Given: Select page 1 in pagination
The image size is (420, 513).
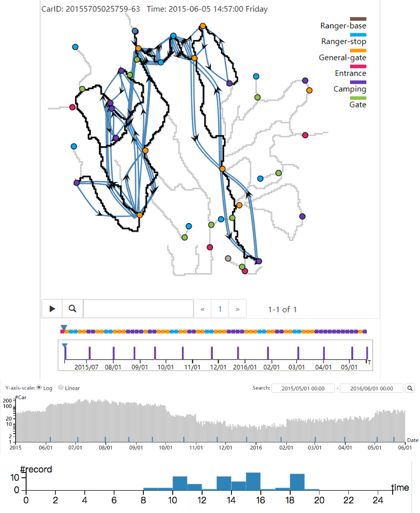Looking at the screenshot, I should (x=220, y=309).
